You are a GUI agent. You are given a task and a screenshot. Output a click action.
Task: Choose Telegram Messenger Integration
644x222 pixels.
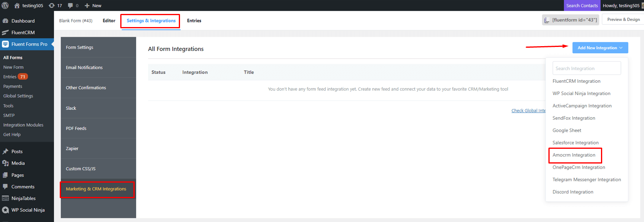point(587,180)
